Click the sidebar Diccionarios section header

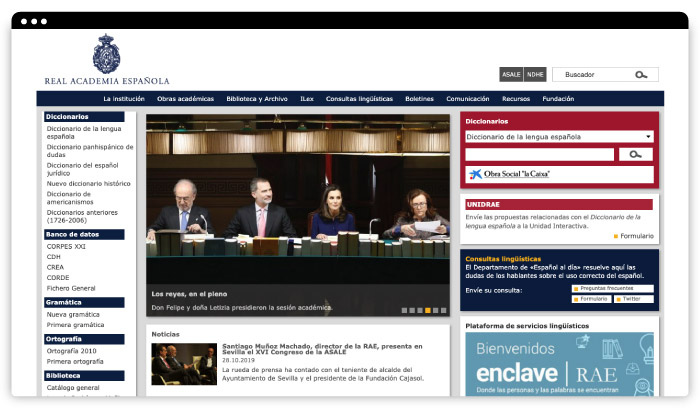84,117
